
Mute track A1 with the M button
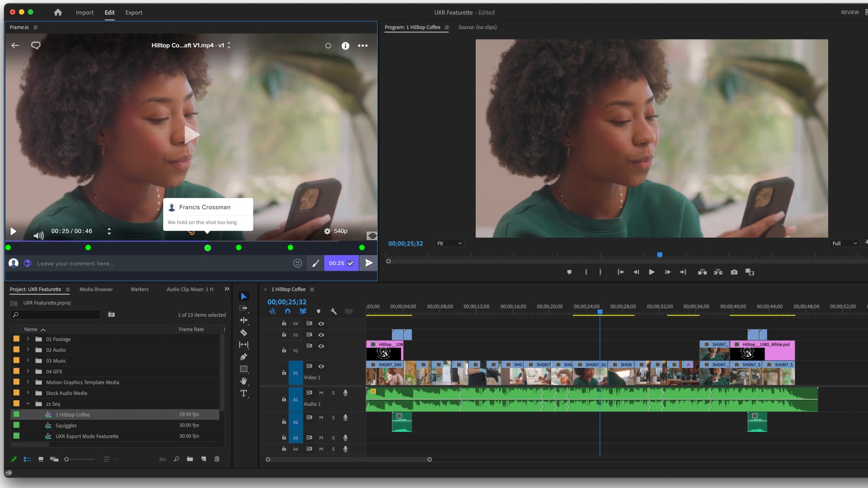[321, 393]
